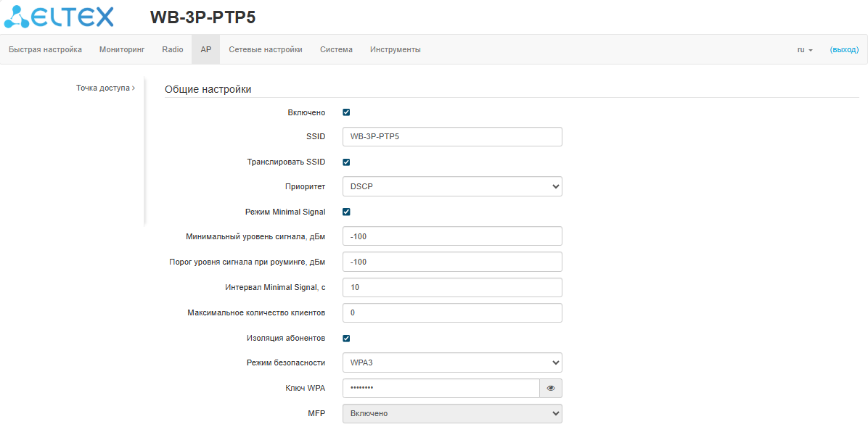Viewport: 868px width, 427px height.
Task: Click the SSID input field
Action: pos(452,136)
